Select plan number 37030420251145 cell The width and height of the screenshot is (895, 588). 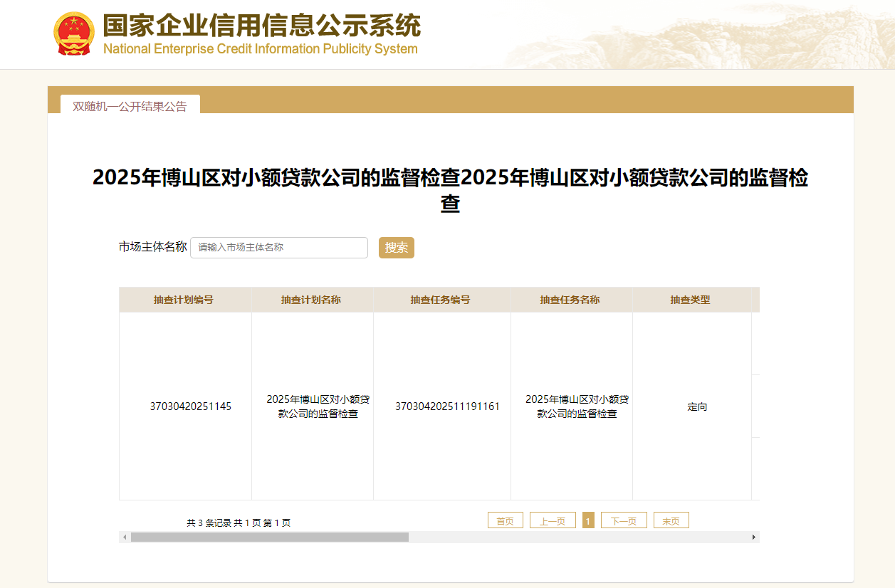[190, 406]
